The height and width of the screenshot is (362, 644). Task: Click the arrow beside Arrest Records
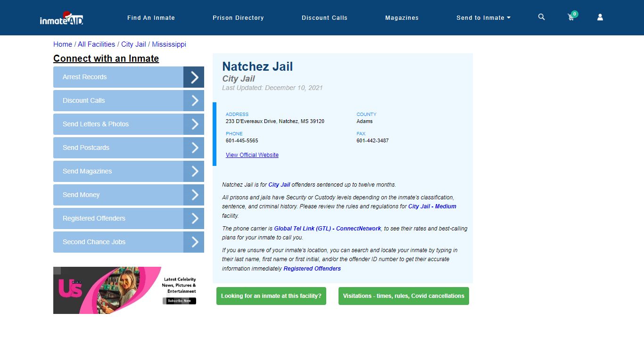pyautogui.click(x=194, y=77)
